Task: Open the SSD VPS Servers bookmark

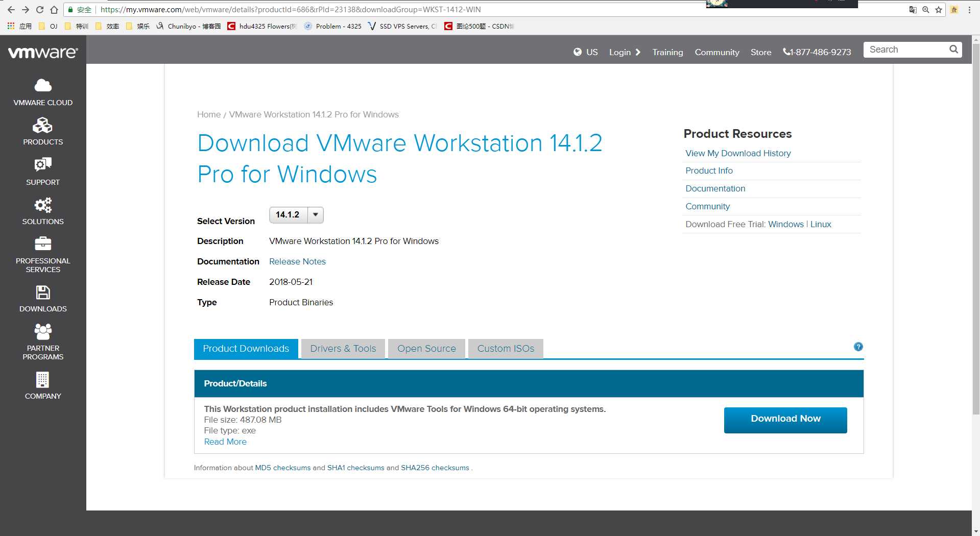Action: (x=402, y=26)
